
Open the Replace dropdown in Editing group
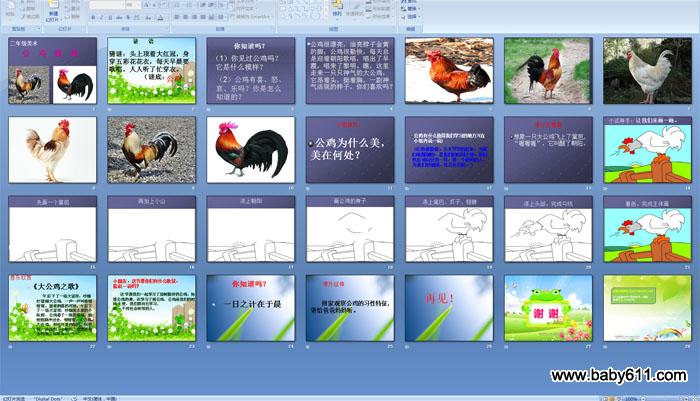(x=410, y=8)
